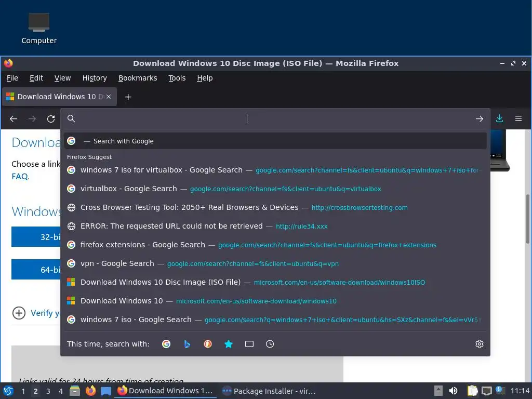Click the network monitor tray icon
This screenshot has height=399, width=532.
tap(486, 391)
